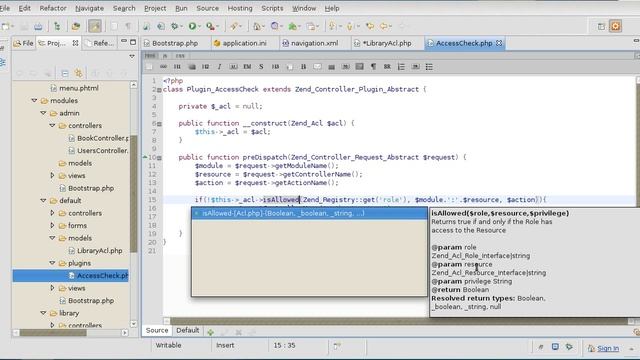Click cursor position 15 : 35 status
This screenshot has width=640, height=360.
(x=284, y=345)
